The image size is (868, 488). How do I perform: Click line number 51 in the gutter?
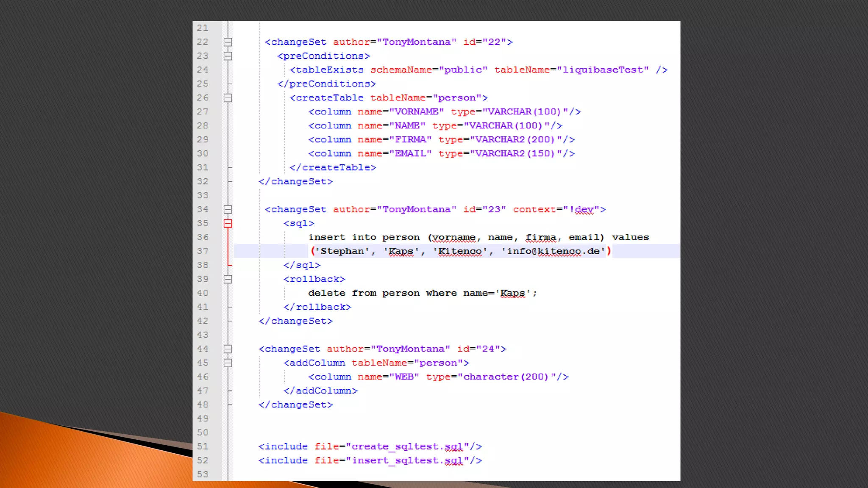tap(203, 446)
